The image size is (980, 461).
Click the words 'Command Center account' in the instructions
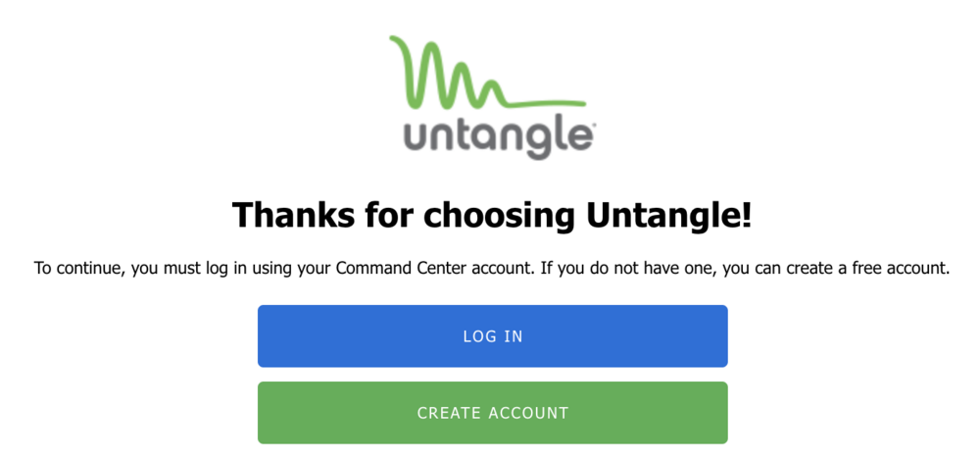pyautogui.click(x=425, y=268)
